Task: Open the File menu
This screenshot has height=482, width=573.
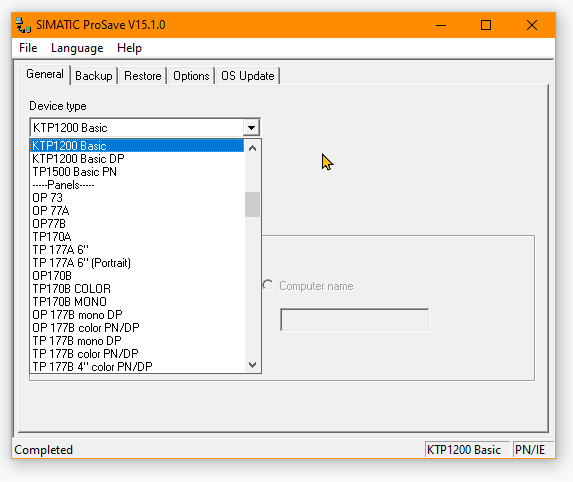Action: click(28, 48)
